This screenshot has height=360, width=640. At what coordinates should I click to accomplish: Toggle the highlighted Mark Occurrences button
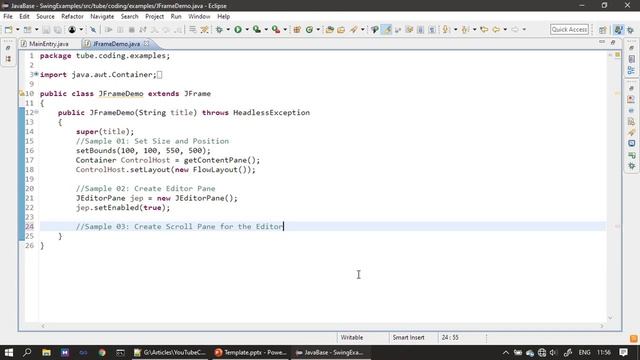coord(386,29)
